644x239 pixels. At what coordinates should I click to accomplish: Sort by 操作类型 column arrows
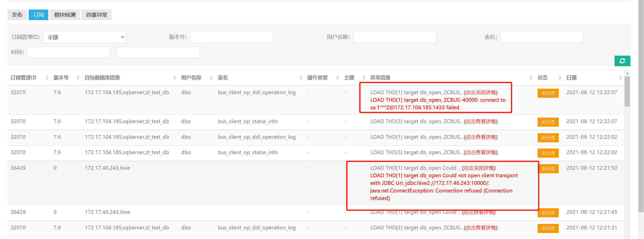click(338, 78)
